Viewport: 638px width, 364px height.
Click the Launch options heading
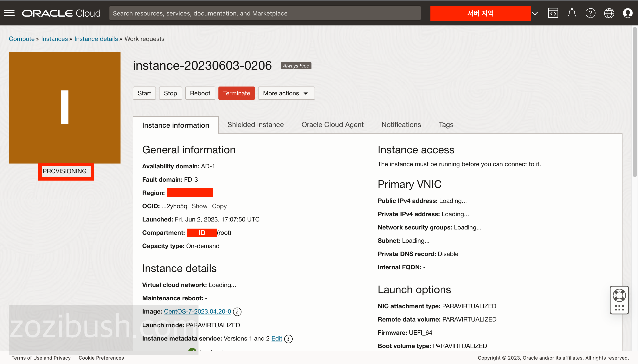(x=414, y=289)
